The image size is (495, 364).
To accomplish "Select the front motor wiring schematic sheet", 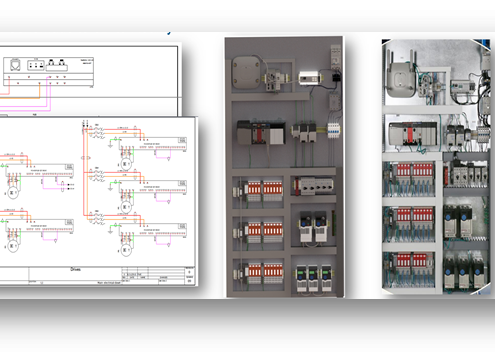I will pos(99,201).
